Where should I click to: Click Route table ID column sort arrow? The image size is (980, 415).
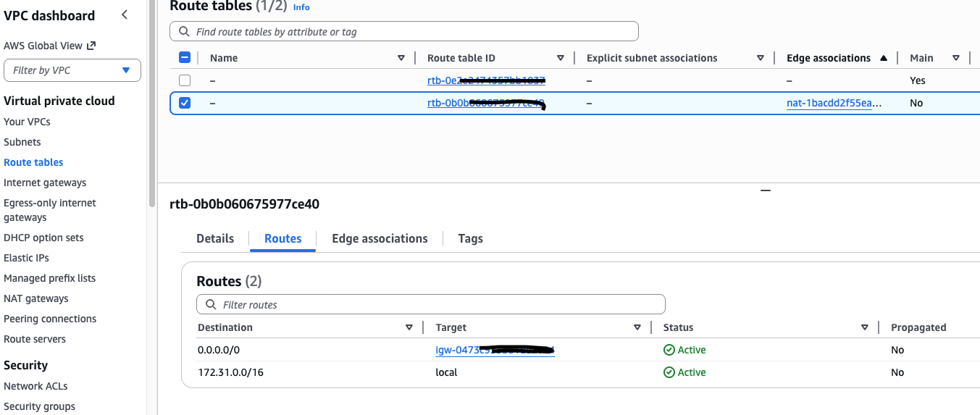561,58
